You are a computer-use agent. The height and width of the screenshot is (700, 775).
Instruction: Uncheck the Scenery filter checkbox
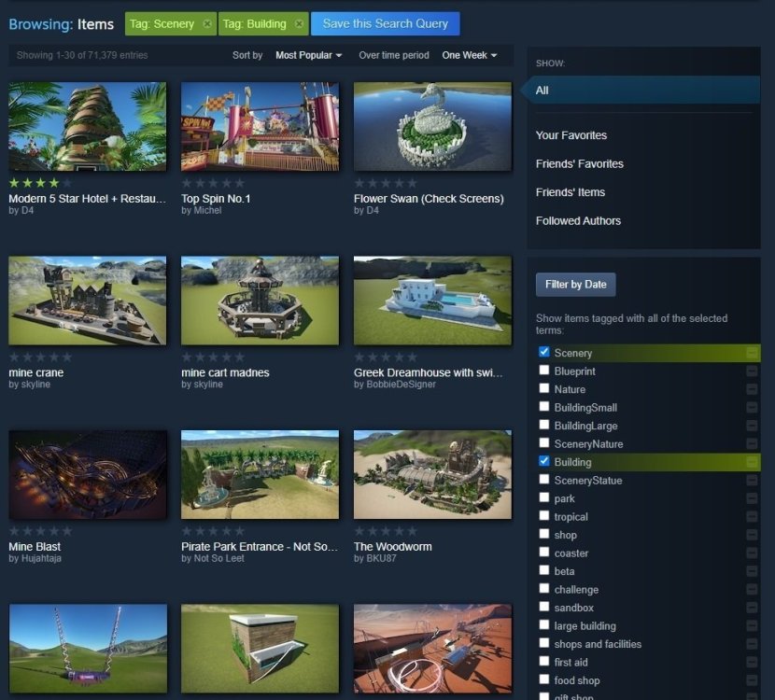[x=543, y=352]
